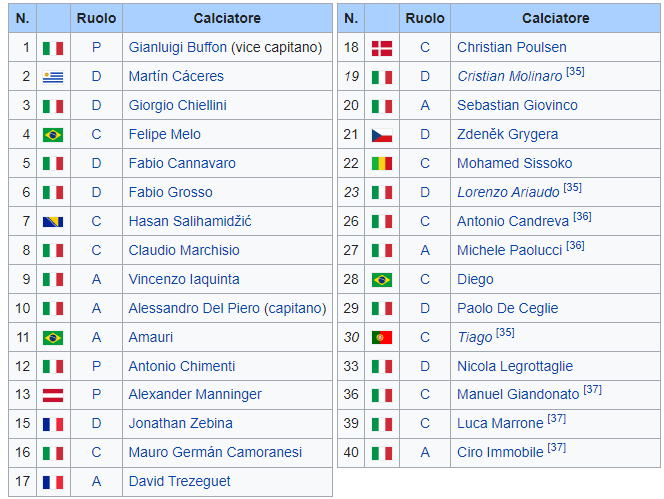Click the Brazil flag beside Felipe Melo

53,135
